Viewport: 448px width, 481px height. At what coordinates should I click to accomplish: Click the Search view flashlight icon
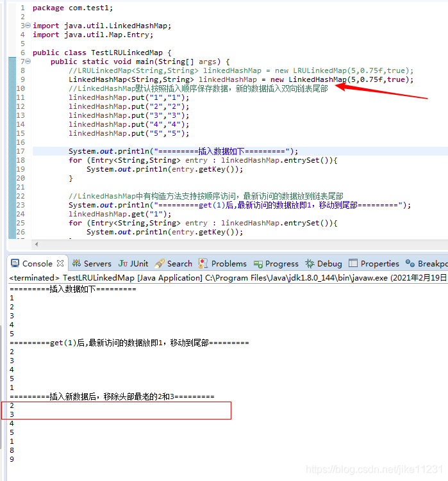point(160,263)
